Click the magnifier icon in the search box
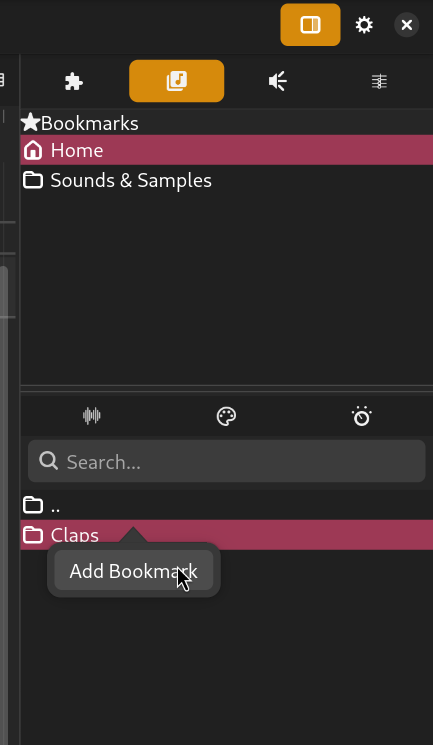The width and height of the screenshot is (433, 745). coord(48,460)
